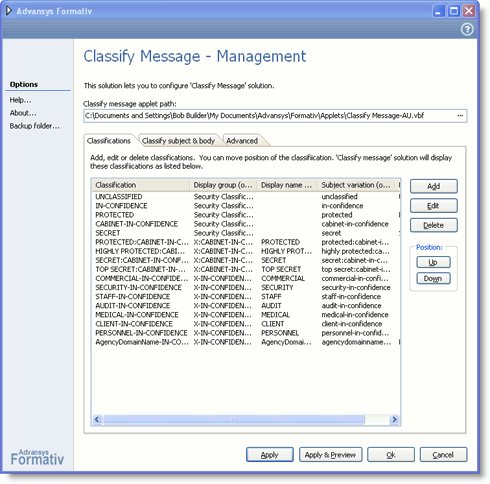
Task: Click right arrow of horizontal scrollbar
Action: (394, 419)
